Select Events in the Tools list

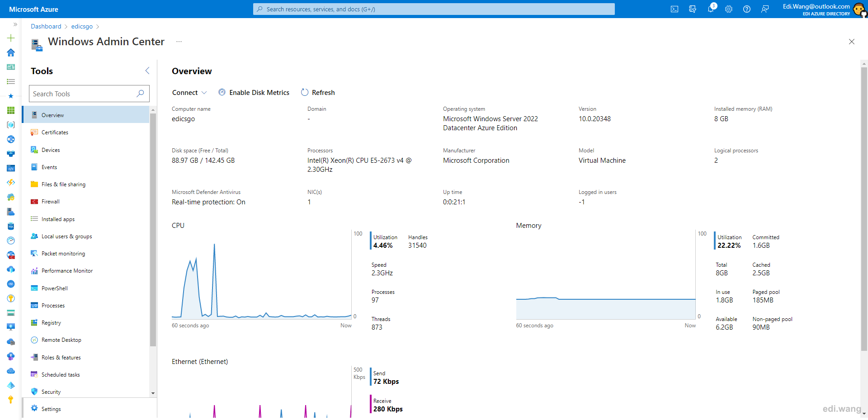[86, 167]
